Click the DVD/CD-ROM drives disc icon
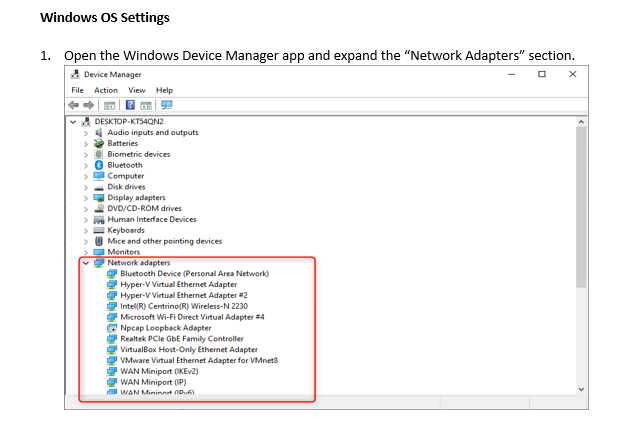This screenshot has height=428, width=635. pyautogui.click(x=99, y=209)
